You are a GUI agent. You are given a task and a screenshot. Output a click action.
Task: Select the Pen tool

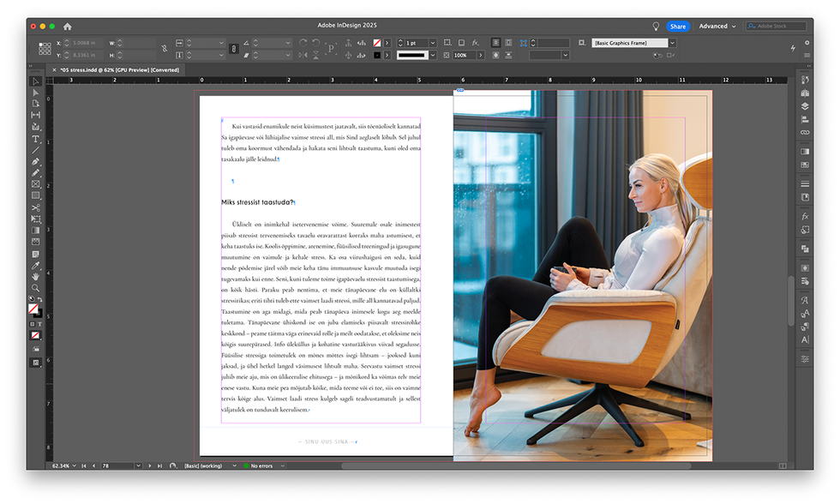pyautogui.click(x=35, y=161)
